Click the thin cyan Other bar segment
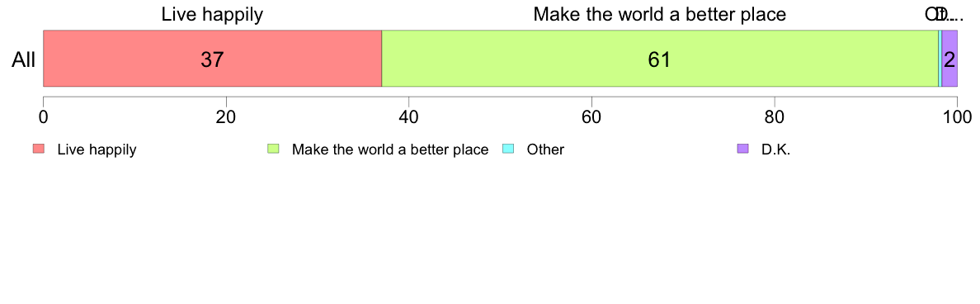The image size is (980, 304). pyautogui.click(x=940, y=58)
